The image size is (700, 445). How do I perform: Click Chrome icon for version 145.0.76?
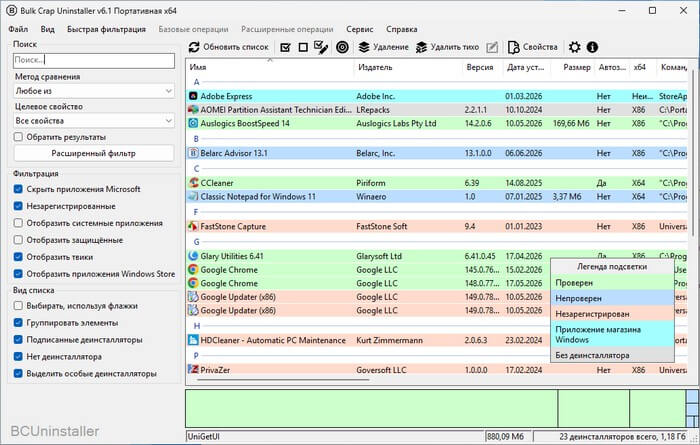(x=193, y=270)
